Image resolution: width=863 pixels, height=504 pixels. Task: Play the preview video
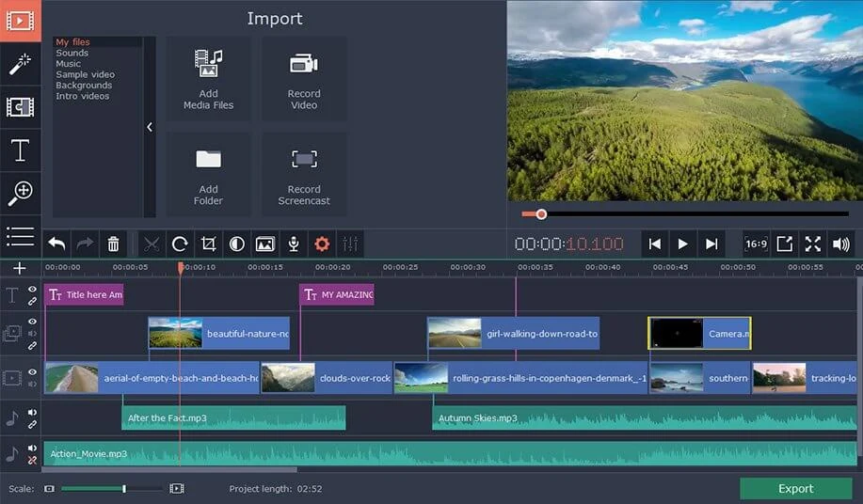click(682, 244)
